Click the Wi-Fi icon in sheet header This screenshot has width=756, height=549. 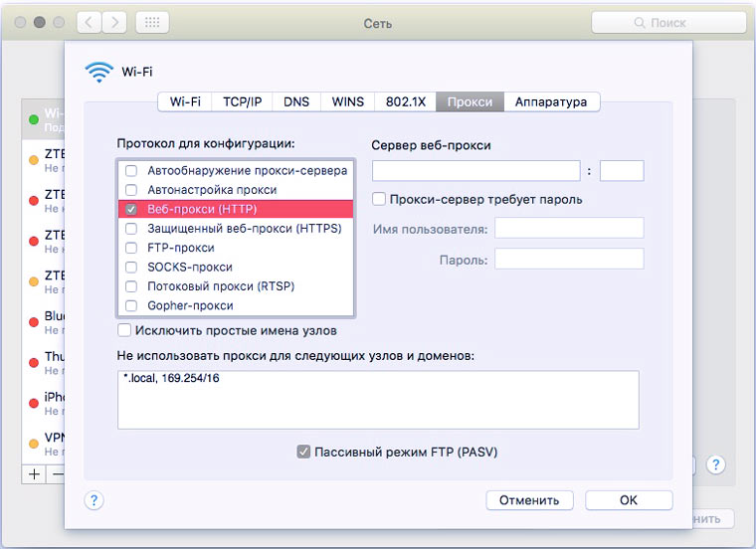click(x=99, y=72)
